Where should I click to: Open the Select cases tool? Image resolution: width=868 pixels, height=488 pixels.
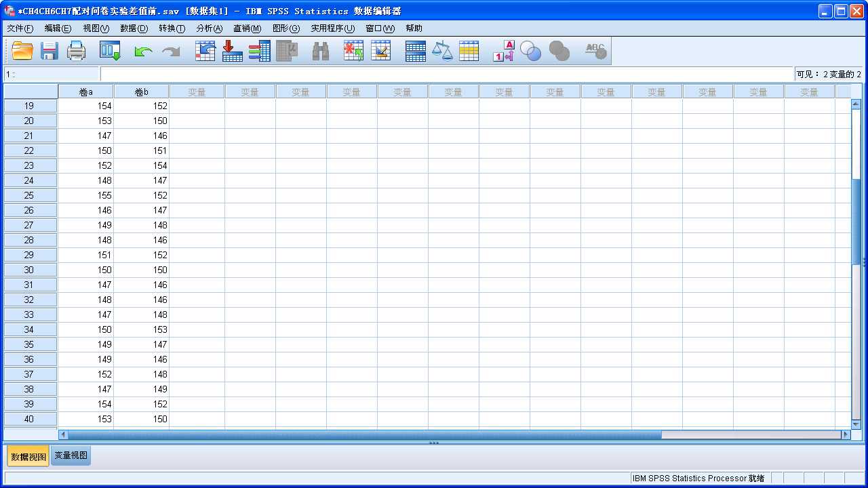pos(469,52)
